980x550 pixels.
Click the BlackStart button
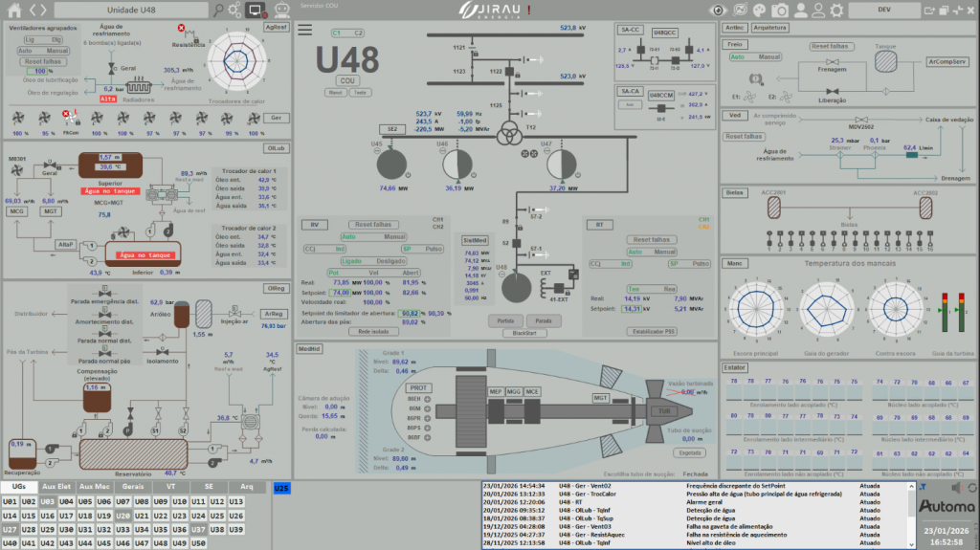pyautogui.click(x=524, y=334)
